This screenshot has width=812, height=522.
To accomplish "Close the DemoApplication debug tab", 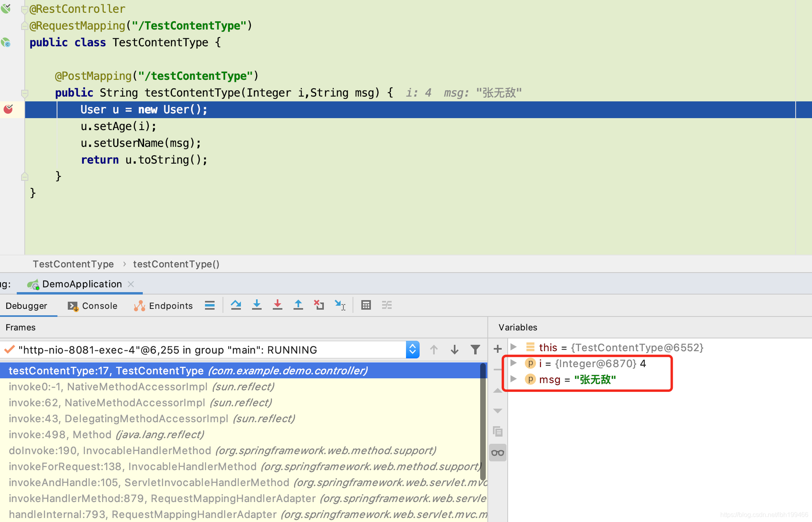I will click(131, 284).
